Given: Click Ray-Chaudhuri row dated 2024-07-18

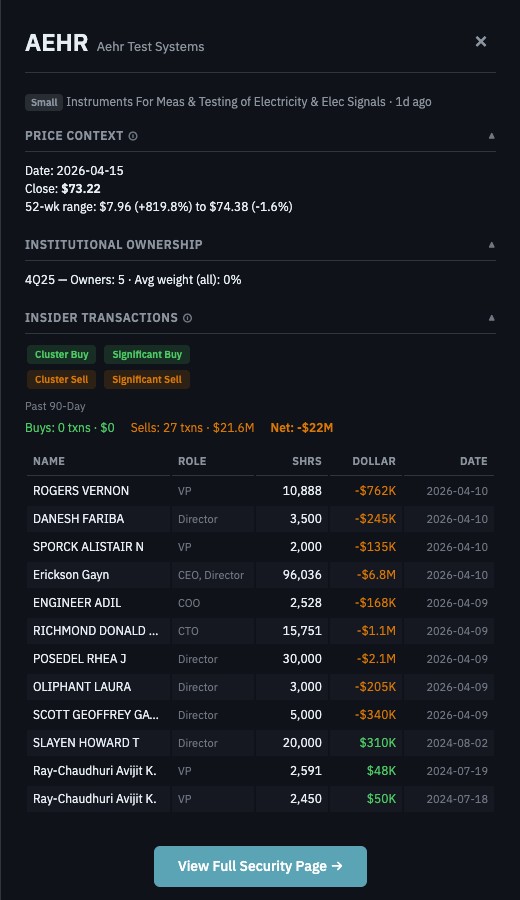Looking at the screenshot, I should 260,799.
